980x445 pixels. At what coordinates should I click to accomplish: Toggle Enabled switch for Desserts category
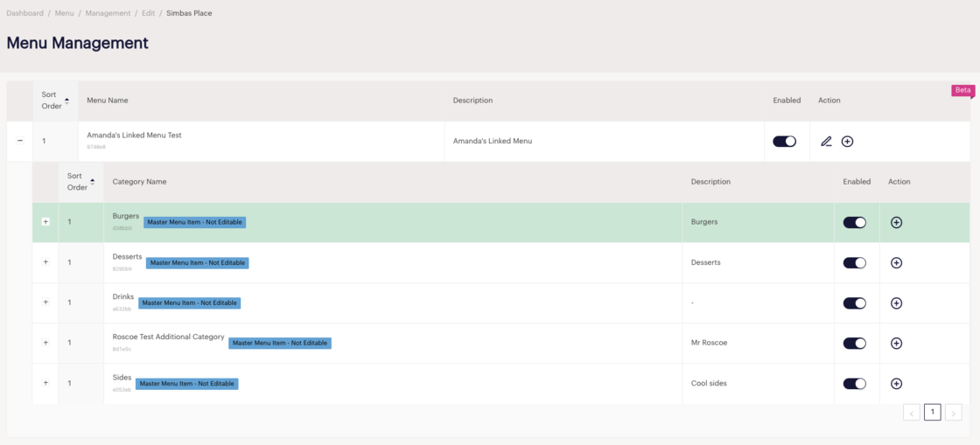coord(854,263)
